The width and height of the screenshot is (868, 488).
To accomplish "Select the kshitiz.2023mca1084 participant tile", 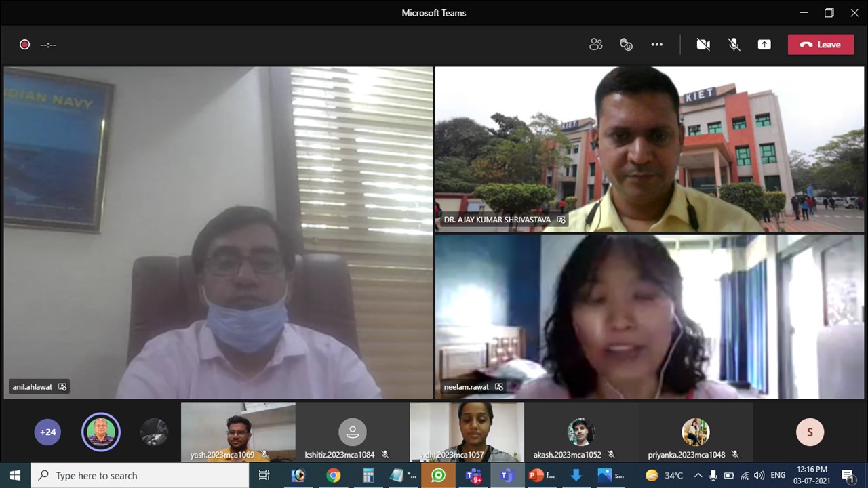I will [352, 432].
